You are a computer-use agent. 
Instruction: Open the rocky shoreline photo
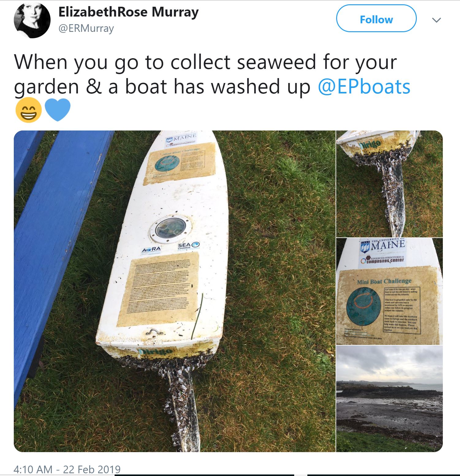390,399
